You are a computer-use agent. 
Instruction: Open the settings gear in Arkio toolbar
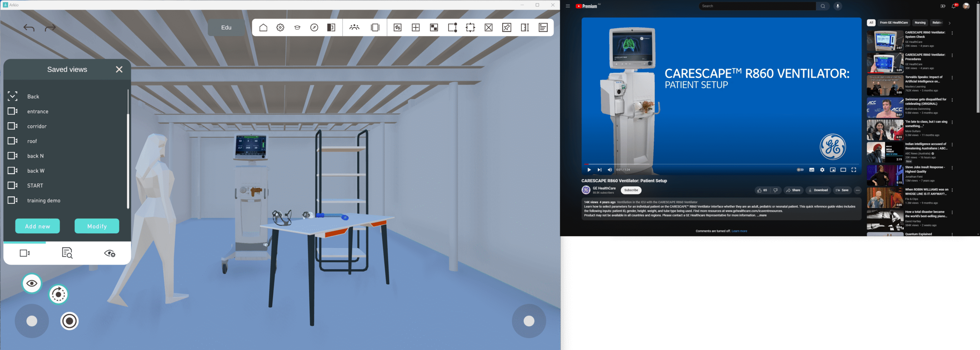pyautogui.click(x=280, y=28)
